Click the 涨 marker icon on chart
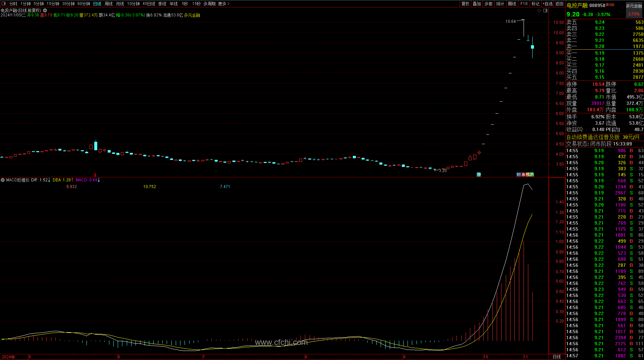Image resolution: width=644 pixels, height=360 pixels. coord(523,175)
